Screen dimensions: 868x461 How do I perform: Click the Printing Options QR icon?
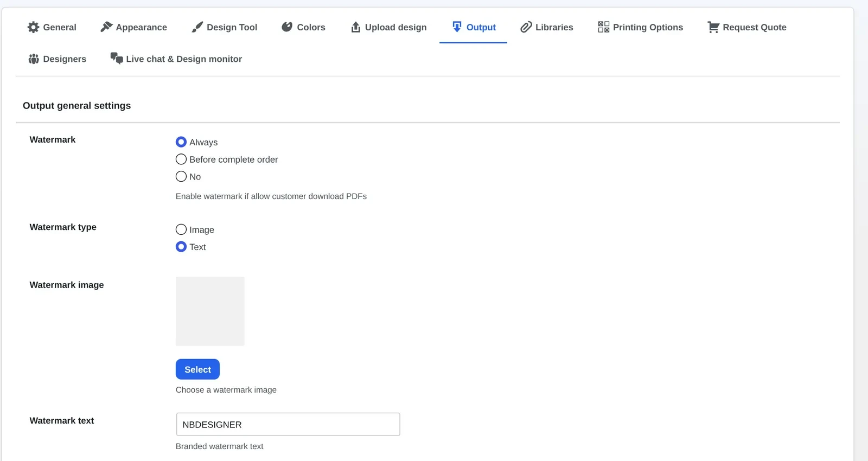point(603,27)
